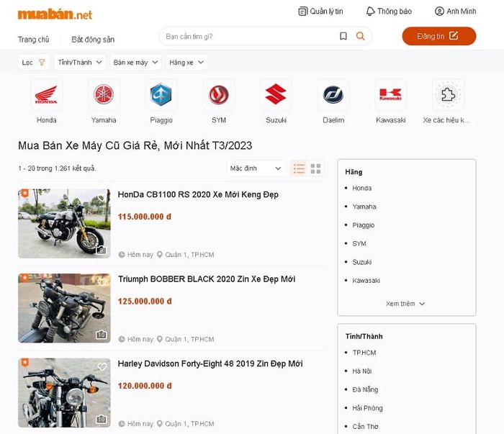The image size is (504, 434).
Task: Click the bookmark icon in search bar
Action: 343,36
